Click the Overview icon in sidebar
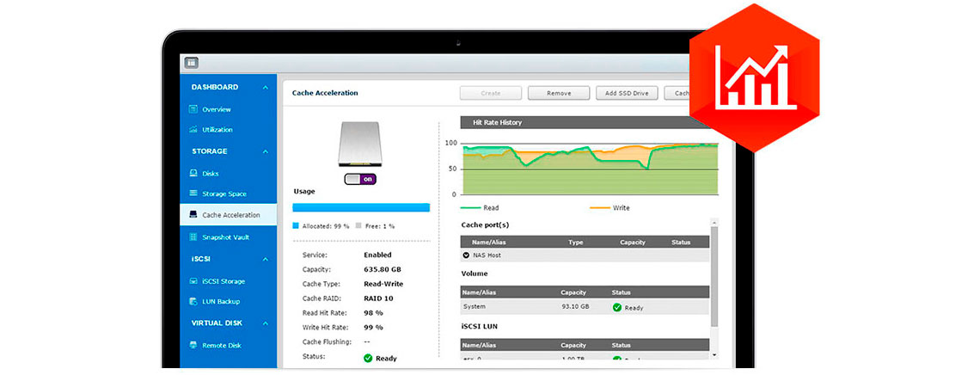 tap(193, 109)
